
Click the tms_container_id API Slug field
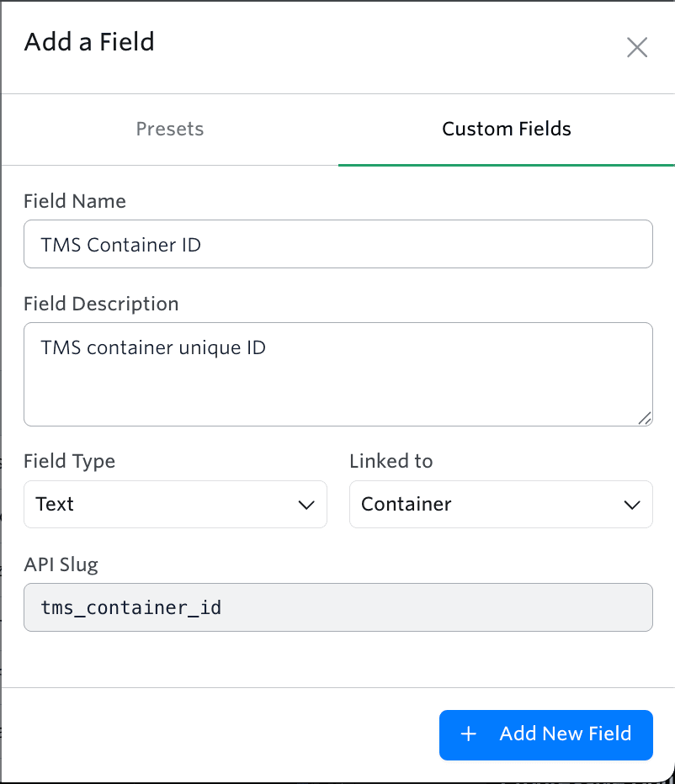point(337,607)
